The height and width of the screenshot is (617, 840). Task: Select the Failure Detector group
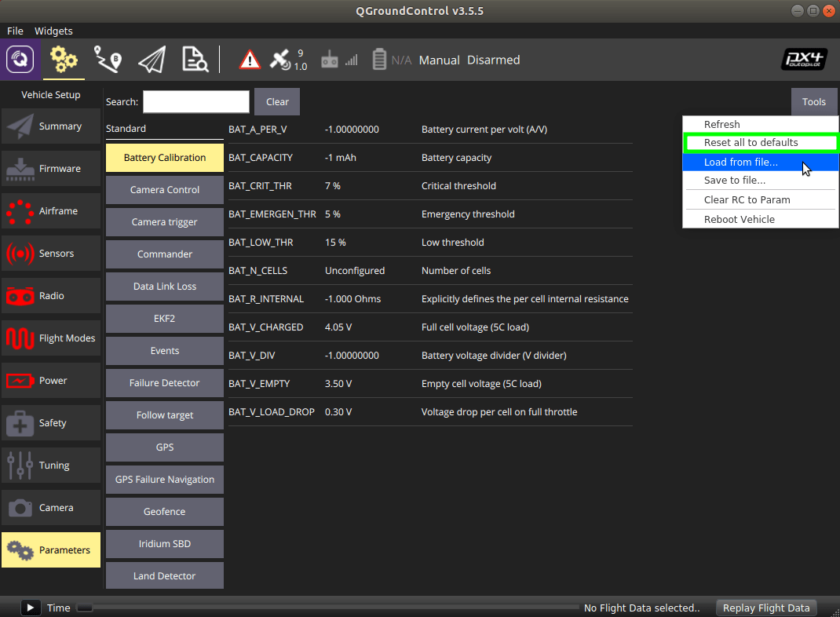point(164,383)
